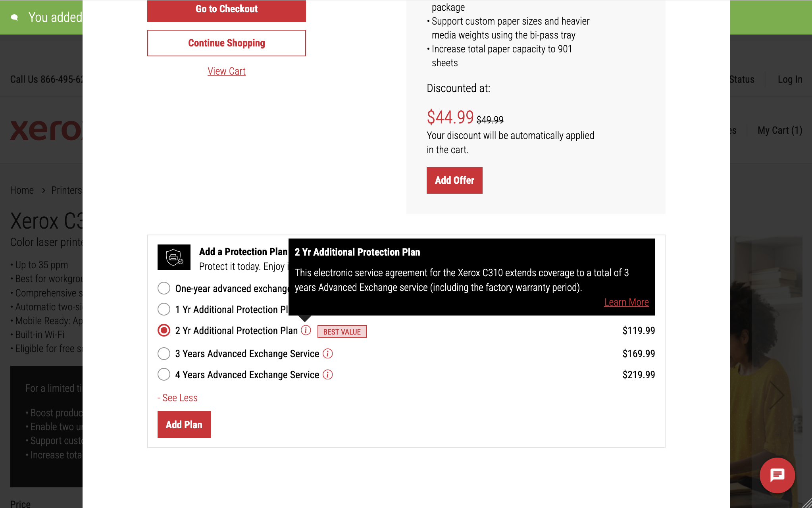
Task: Click the BEST VALUE badge
Action: tap(342, 331)
